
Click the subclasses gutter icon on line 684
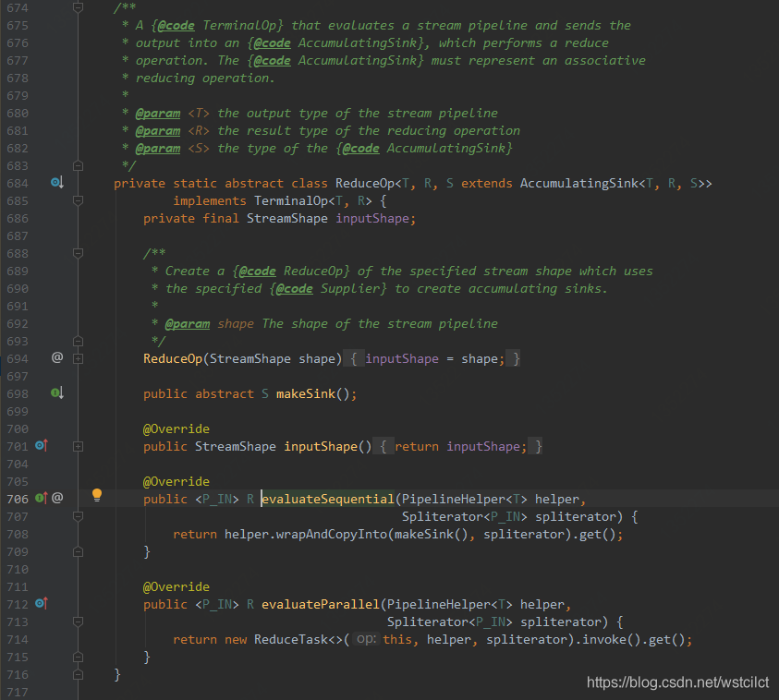click(x=56, y=183)
